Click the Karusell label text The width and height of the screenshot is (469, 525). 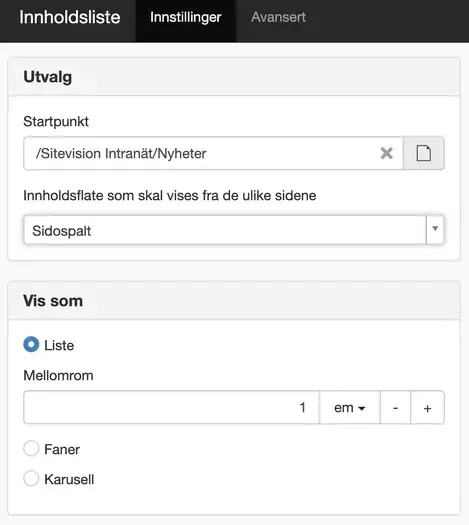pyautogui.click(x=69, y=479)
